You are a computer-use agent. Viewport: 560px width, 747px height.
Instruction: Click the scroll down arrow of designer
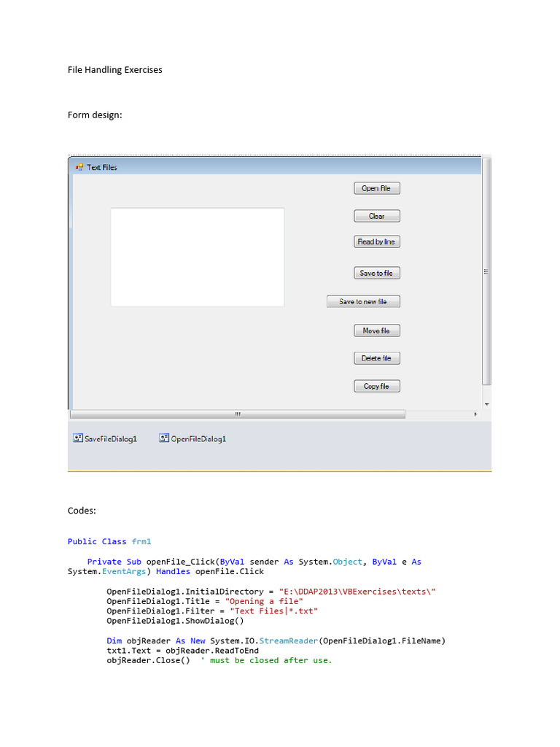[x=486, y=403]
